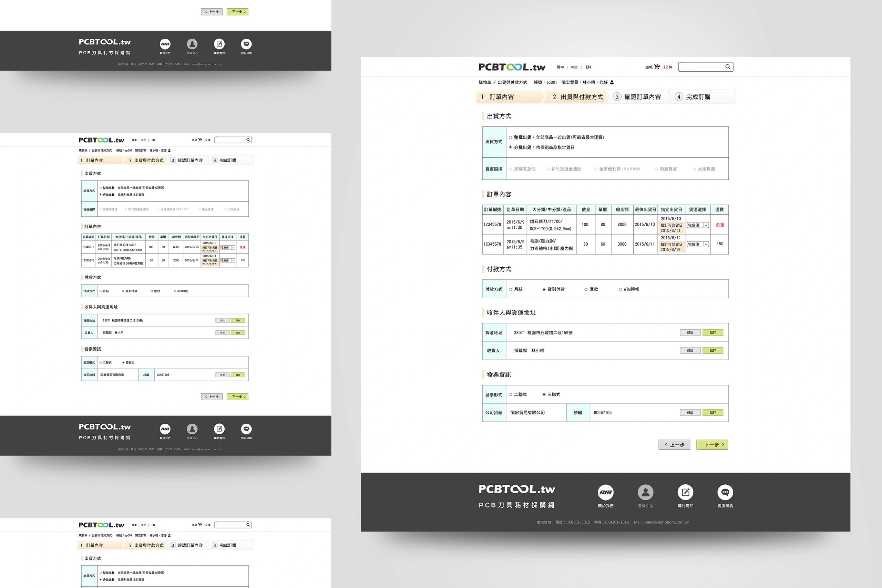
Task: Open 宅急便 dropdown for the 鑽石銑刀 row in the large page
Action: tap(698, 225)
